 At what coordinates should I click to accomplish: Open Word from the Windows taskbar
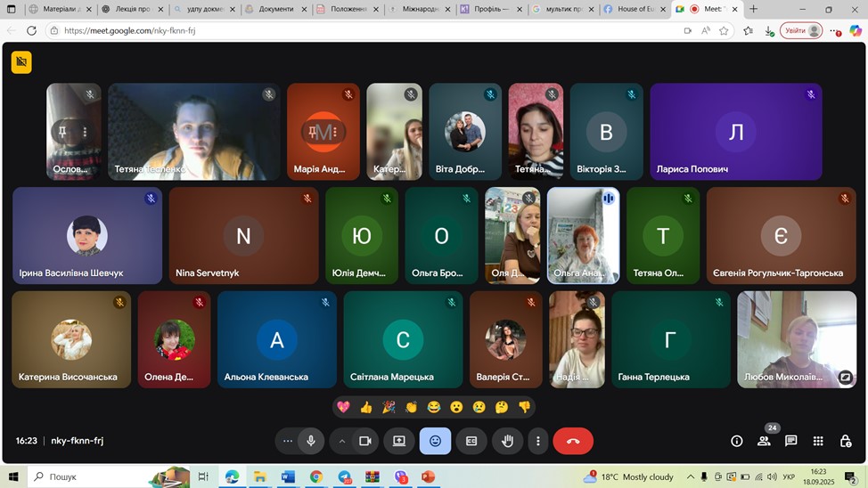tap(288, 477)
